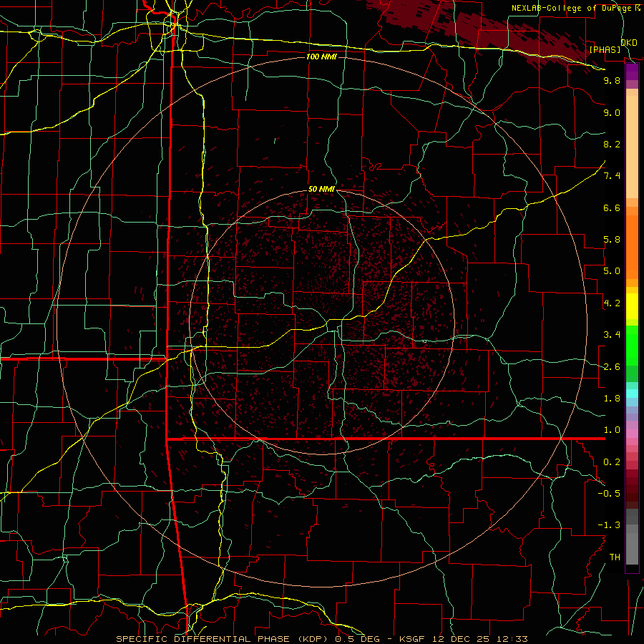The height and width of the screenshot is (644, 644).
Task: Pick the bright green color scale segment
Action: [632, 346]
